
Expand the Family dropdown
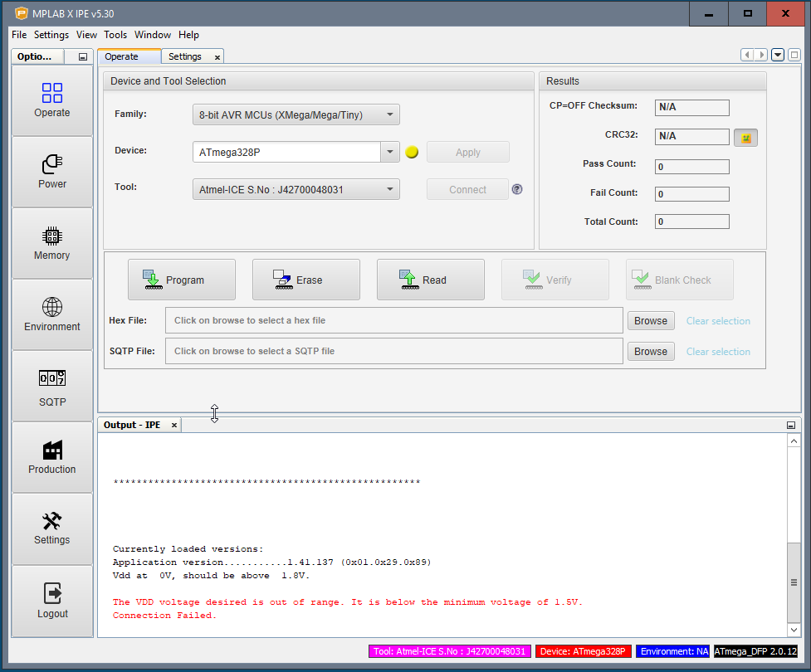coord(390,114)
